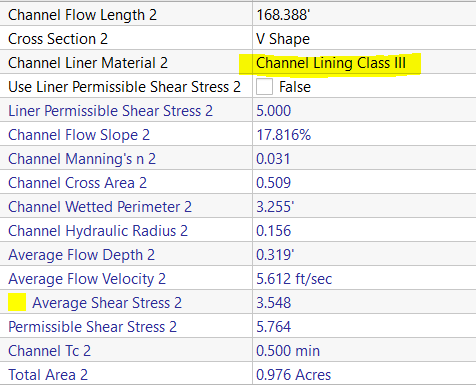Click the yellow swatch beside Average Shear Stress 2

click(17, 302)
